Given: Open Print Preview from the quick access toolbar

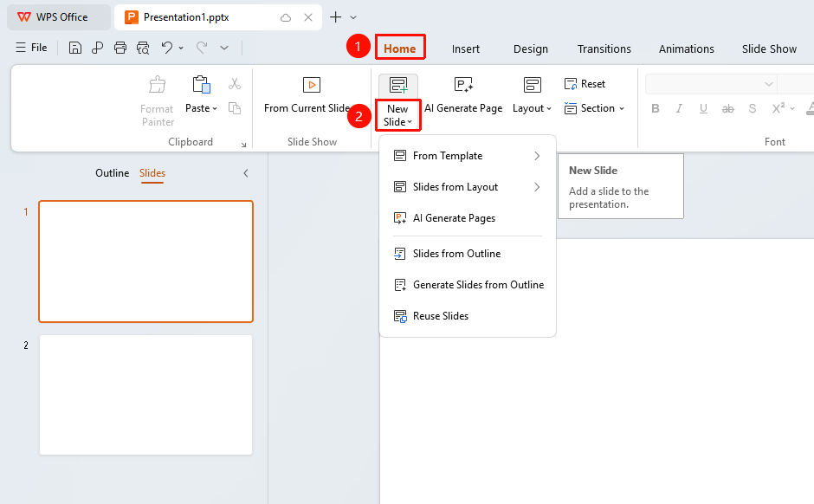Looking at the screenshot, I should 143,48.
